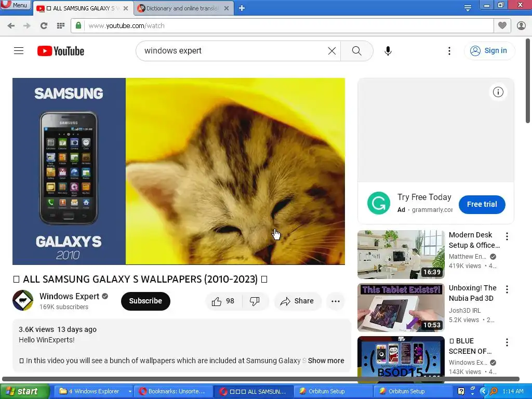Screen dimensions: 532x399
Task: Switch to the ALL SAMSUNG GALAXY tab
Action: point(82,8)
